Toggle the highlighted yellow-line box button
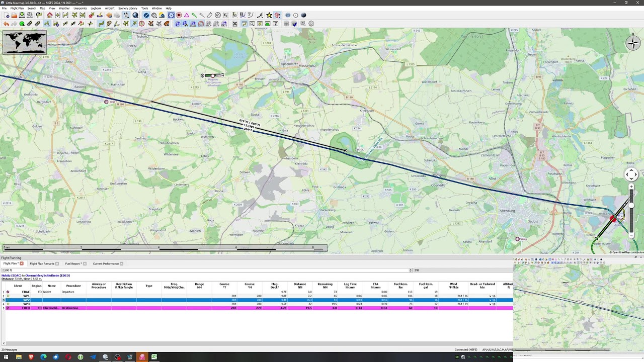The image size is (644, 362). tap(244, 24)
